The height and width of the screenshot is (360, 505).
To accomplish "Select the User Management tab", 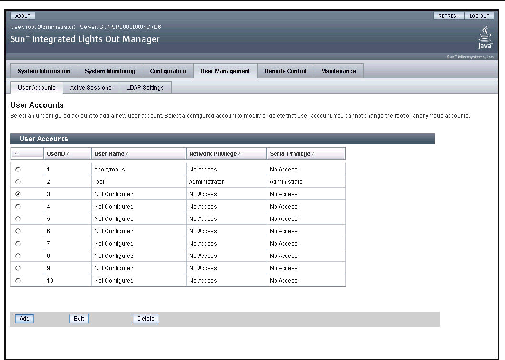I will pyautogui.click(x=225, y=71).
